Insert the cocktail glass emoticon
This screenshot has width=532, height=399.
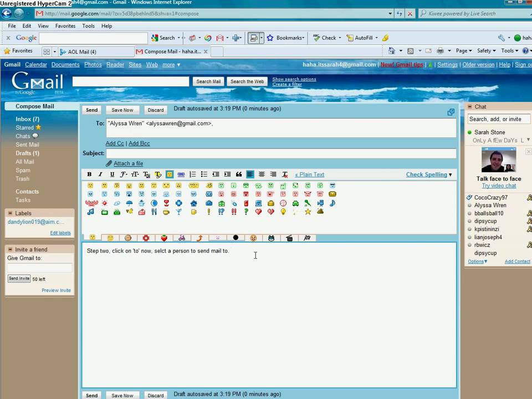179,212
